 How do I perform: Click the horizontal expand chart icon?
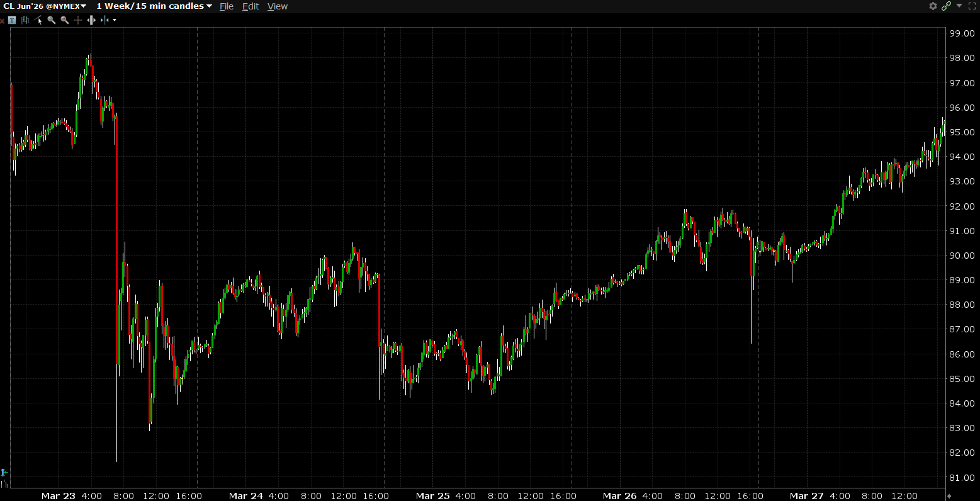pyautogui.click(x=91, y=20)
